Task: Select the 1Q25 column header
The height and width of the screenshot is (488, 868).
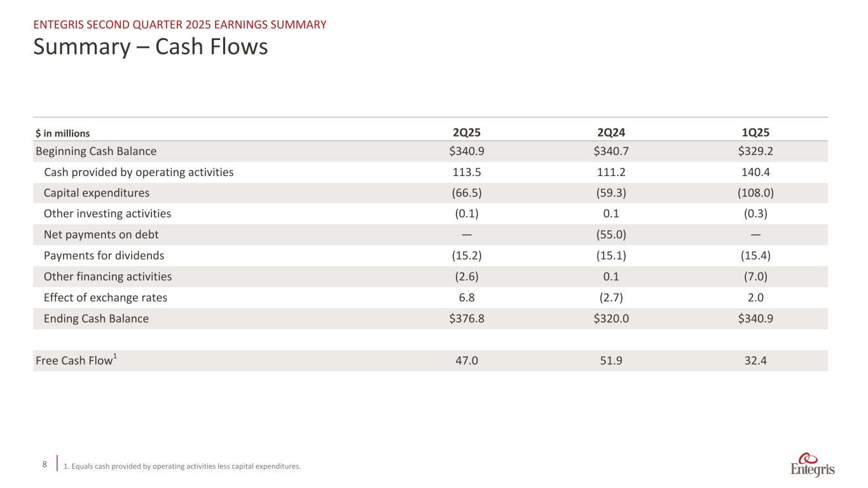Action: point(755,133)
